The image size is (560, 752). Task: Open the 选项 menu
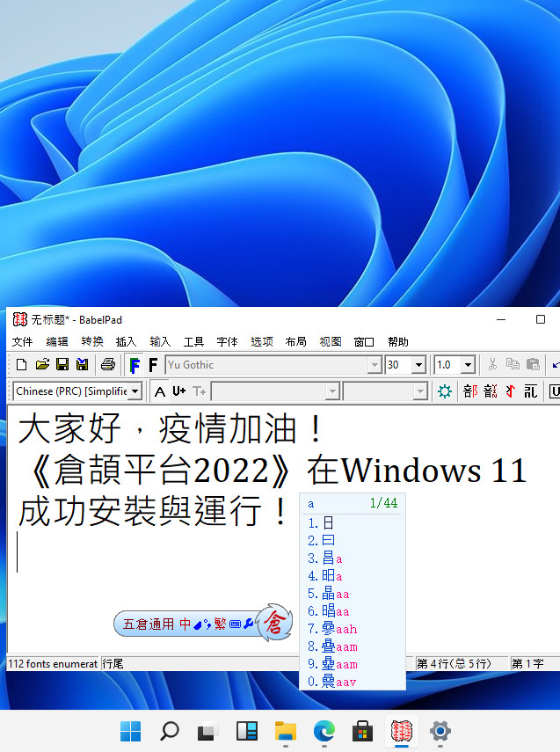click(x=262, y=341)
